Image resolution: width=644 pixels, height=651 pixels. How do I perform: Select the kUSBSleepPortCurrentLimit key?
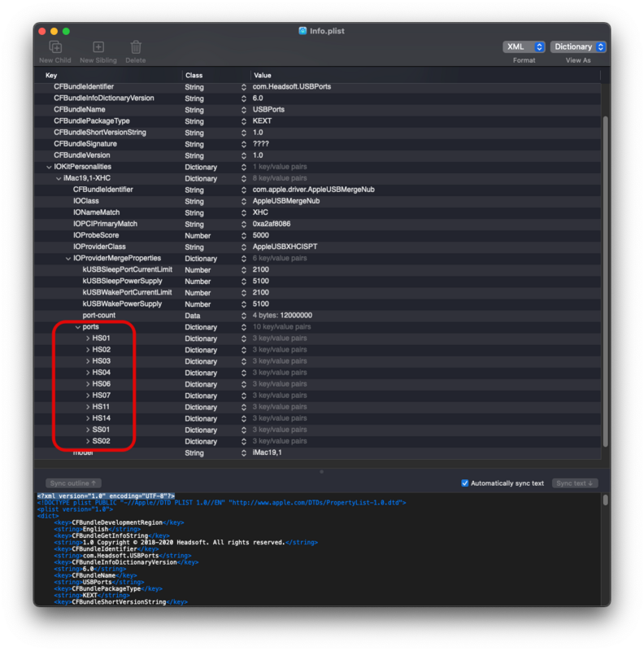coord(128,269)
